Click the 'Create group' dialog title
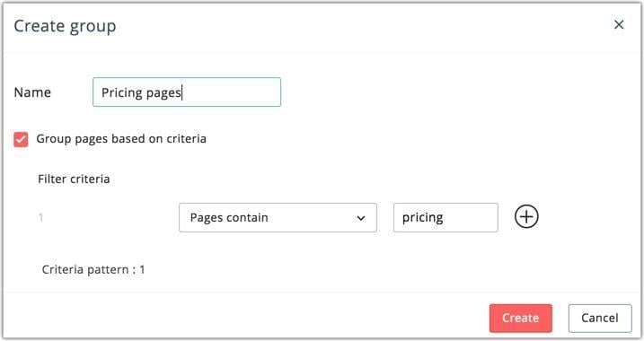 65,26
